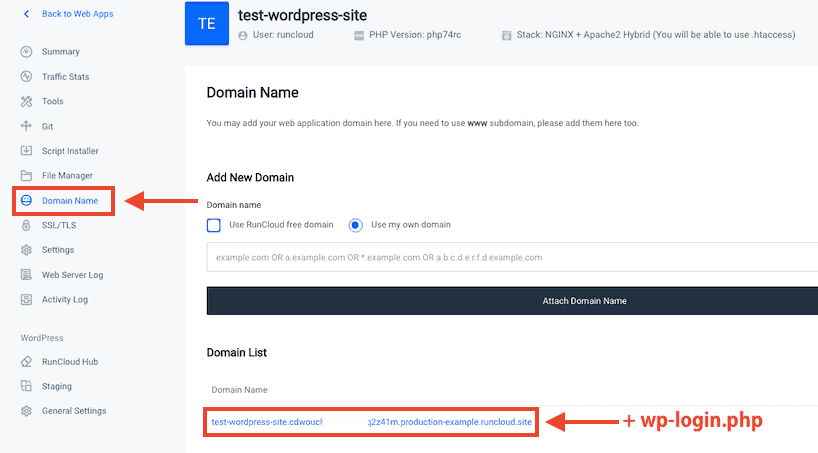Screen dimensions: 818x453
Task: Go to Activity Log menu item
Action: click(x=65, y=300)
